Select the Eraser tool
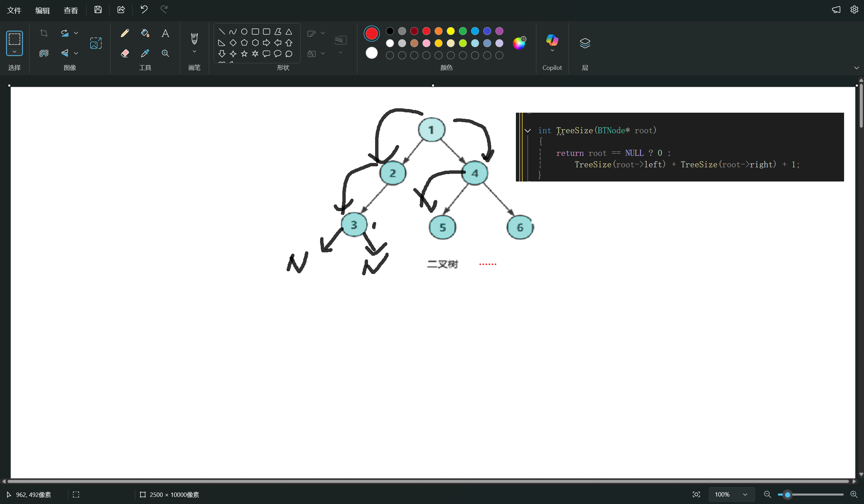This screenshot has width=864, height=504. 125,53
